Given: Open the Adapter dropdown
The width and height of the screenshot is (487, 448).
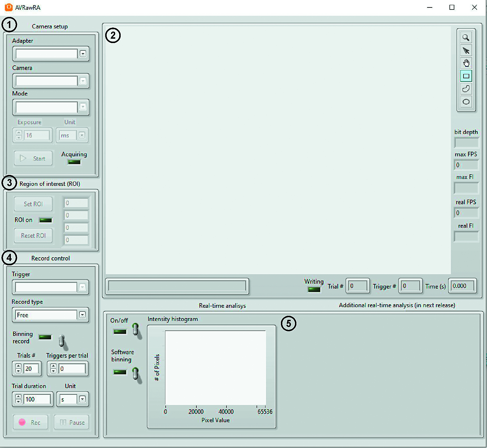Looking at the screenshot, I should tap(83, 54).
